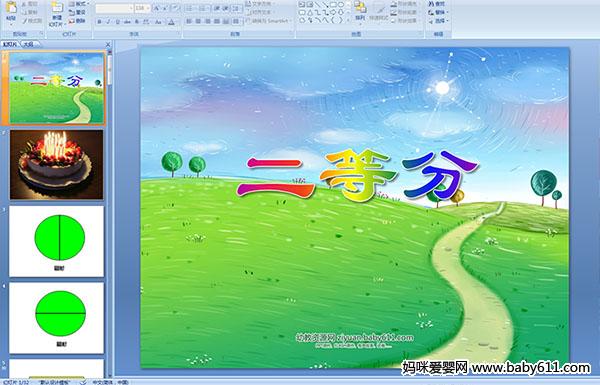Select the birthday cake slide thumbnail
Viewport: 600px width, 385px height.
point(56,164)
